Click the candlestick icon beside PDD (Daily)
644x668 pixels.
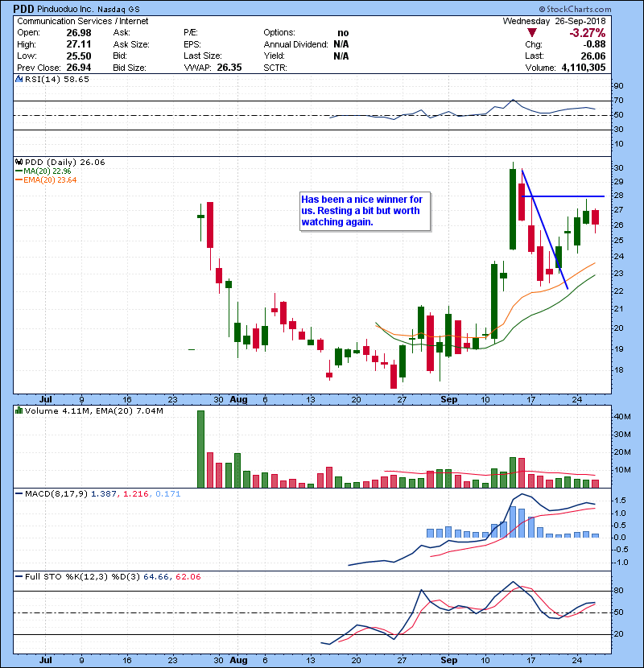coord(19,162)
